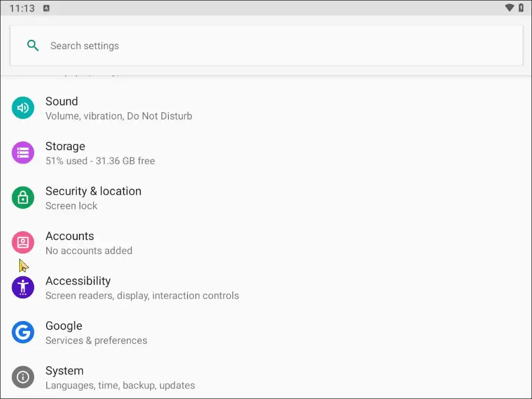Click the green Security lock icon
The image size is (532, 399).
pyautogui.click(x=23, y=198)
